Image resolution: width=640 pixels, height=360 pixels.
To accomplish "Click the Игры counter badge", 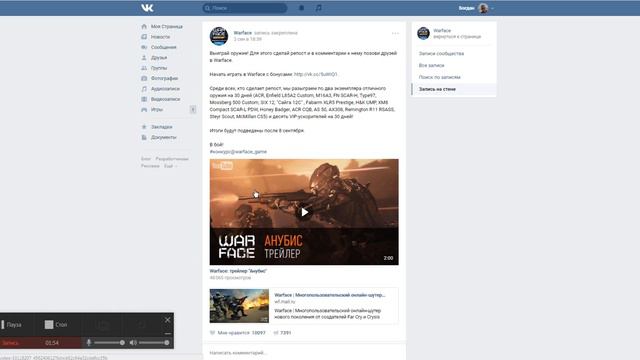I will point(193,109).
